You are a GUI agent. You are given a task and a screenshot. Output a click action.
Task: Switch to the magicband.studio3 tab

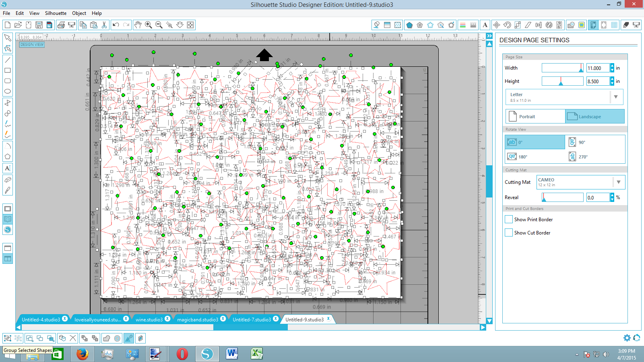point(197,319)
